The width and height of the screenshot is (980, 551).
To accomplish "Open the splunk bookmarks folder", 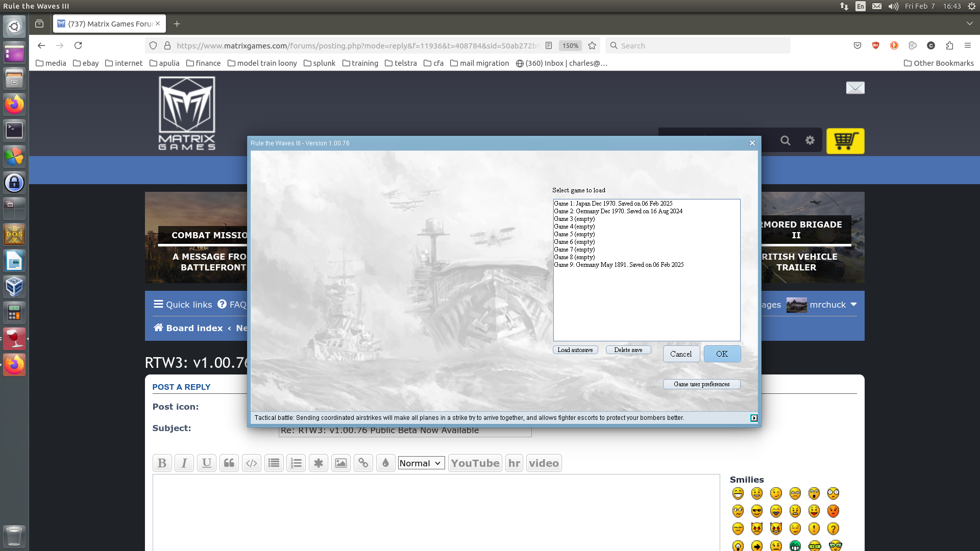I will point(319,63).
